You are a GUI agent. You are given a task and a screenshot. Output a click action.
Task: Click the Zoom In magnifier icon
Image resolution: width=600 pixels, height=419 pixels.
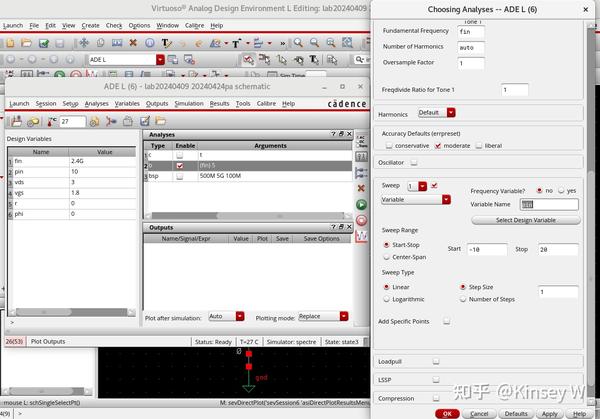[298, 43]
